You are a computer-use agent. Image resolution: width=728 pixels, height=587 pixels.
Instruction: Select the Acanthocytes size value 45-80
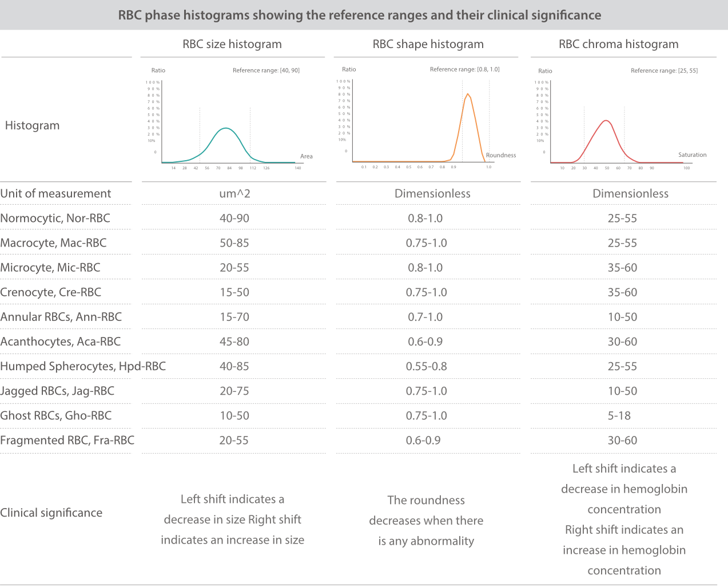[234, 342]
